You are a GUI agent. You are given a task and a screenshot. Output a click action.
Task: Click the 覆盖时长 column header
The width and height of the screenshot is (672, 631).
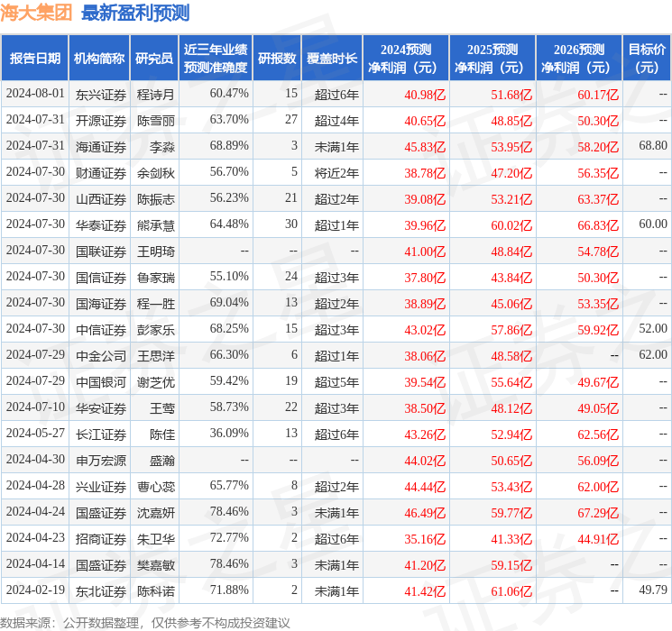332,59
